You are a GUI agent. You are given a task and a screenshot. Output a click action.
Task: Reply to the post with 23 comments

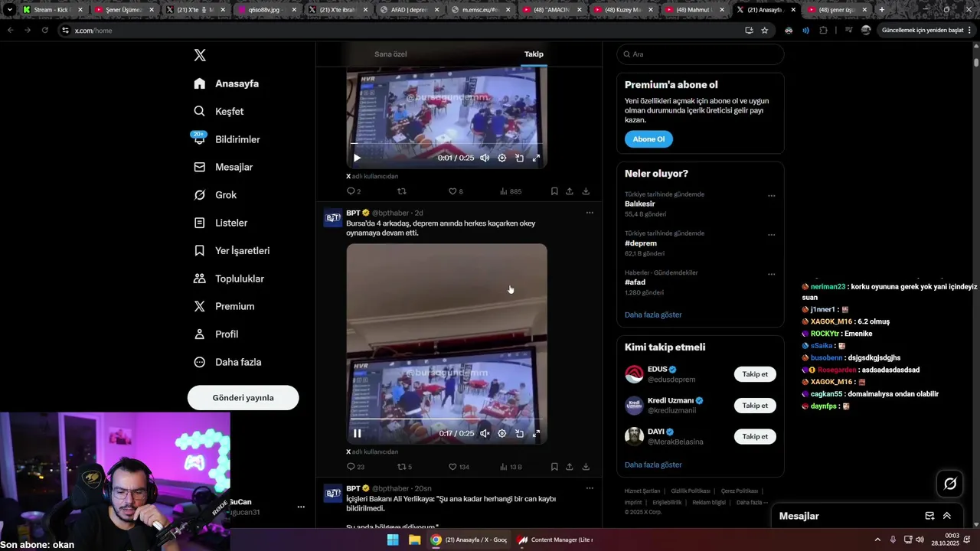click(355, 467)
